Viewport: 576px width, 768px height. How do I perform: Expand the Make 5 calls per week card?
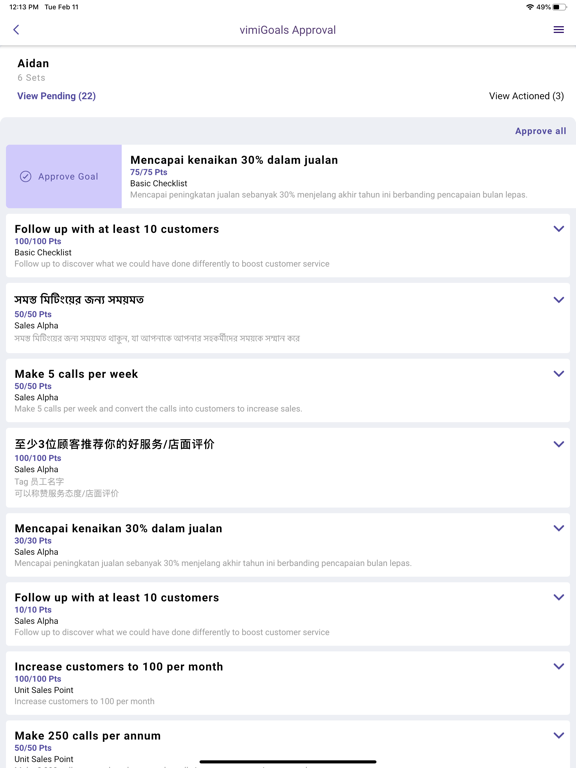point(558,374)
